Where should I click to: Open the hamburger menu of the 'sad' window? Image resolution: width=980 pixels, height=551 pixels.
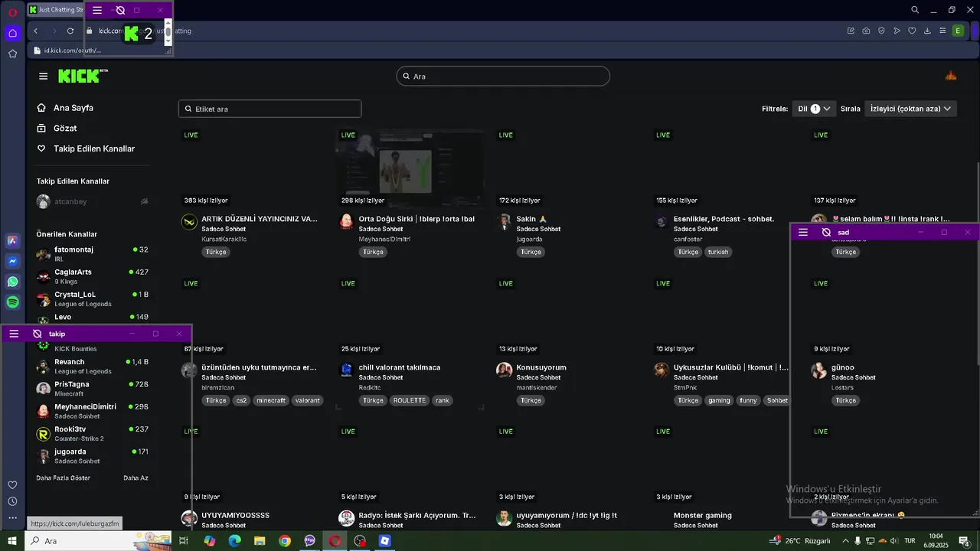pyautogui.click(x=802, y=232)
